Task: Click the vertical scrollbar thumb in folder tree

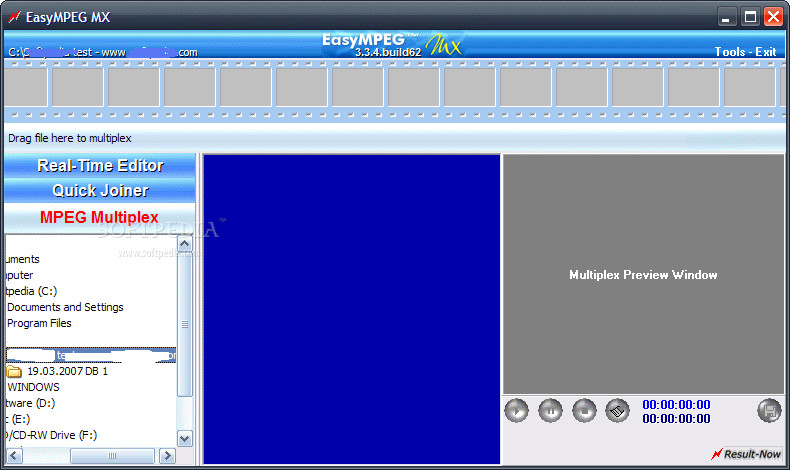Action: (185, 324)
